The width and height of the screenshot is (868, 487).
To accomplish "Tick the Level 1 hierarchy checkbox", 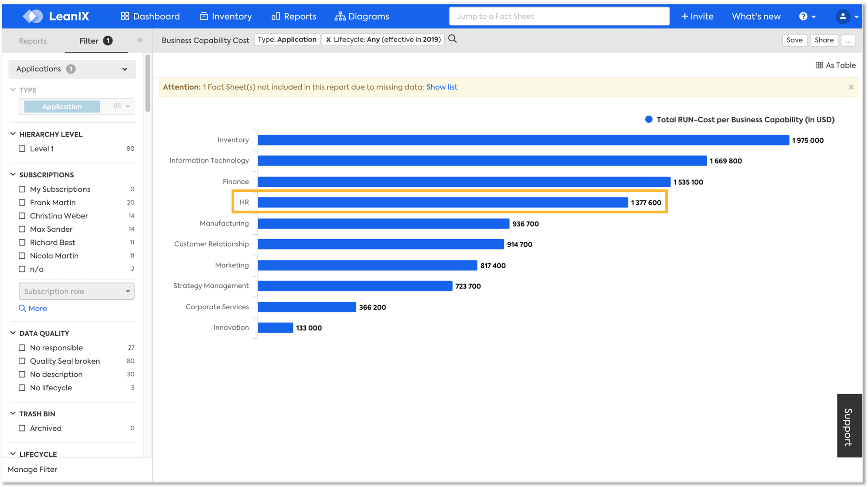I will point(22,149).
